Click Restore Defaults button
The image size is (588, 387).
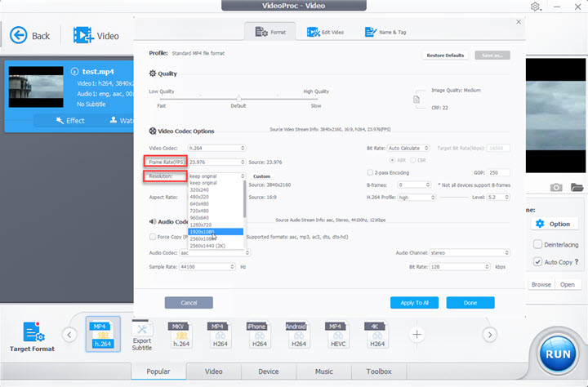[x=445, y=56]
